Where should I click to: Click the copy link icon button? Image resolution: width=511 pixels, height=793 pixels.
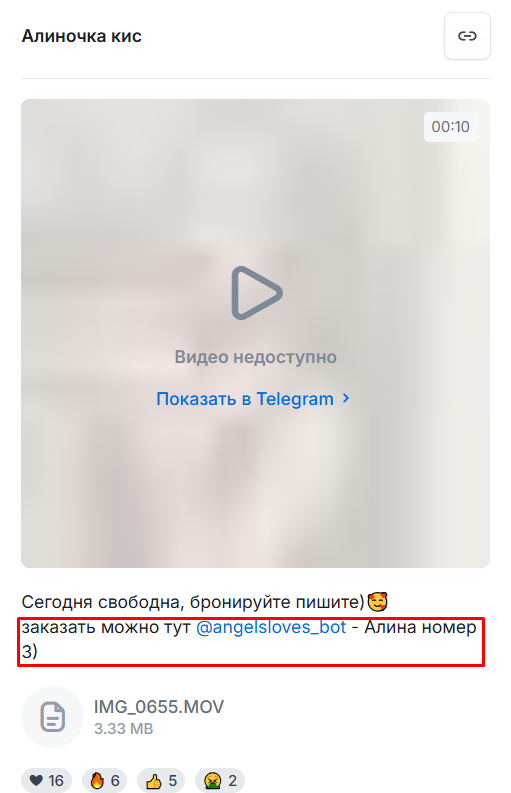coord(467,36)
